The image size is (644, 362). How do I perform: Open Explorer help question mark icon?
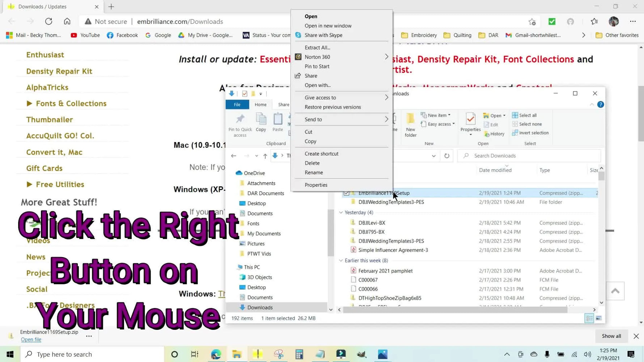coord(601,105)
